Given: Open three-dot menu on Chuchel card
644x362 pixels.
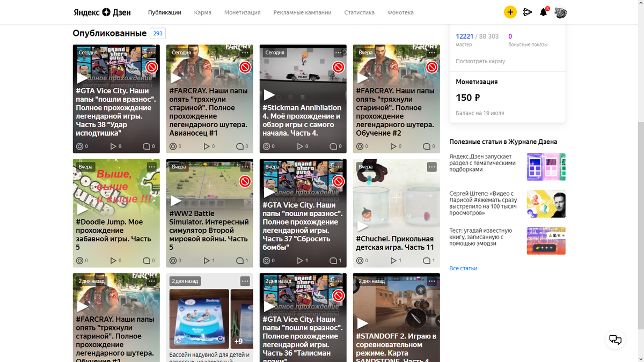Looking at the screenshot, I should click(432, 167).
